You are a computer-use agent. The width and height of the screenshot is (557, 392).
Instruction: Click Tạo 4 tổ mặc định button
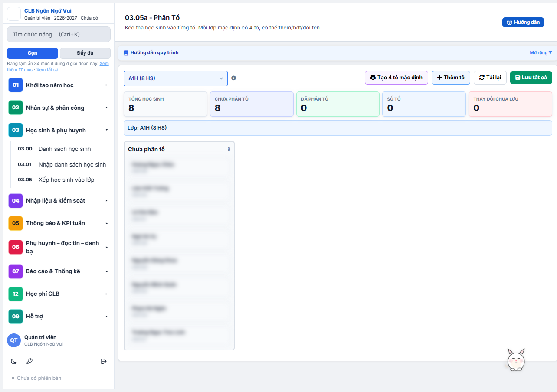click(396, 78)
